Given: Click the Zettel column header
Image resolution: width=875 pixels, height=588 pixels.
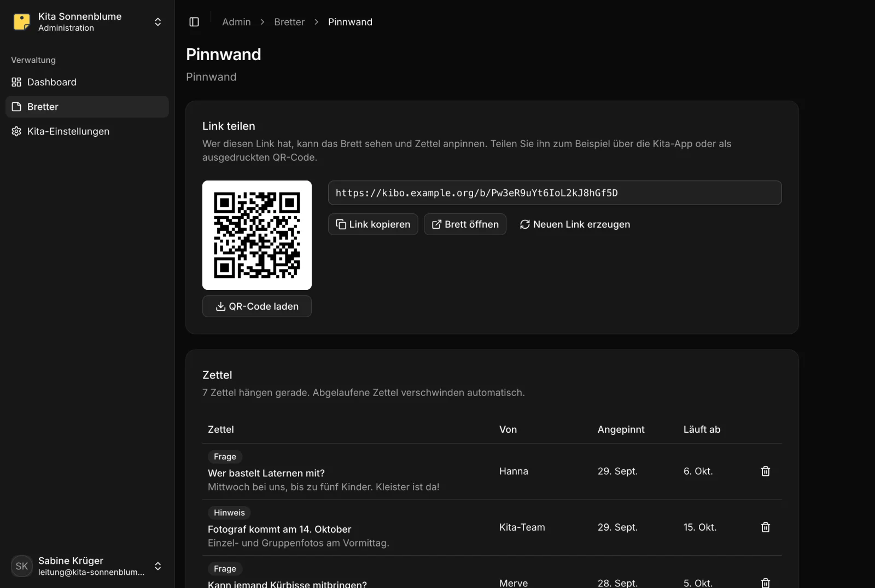Looking at the screenshot, I should 221,429.
